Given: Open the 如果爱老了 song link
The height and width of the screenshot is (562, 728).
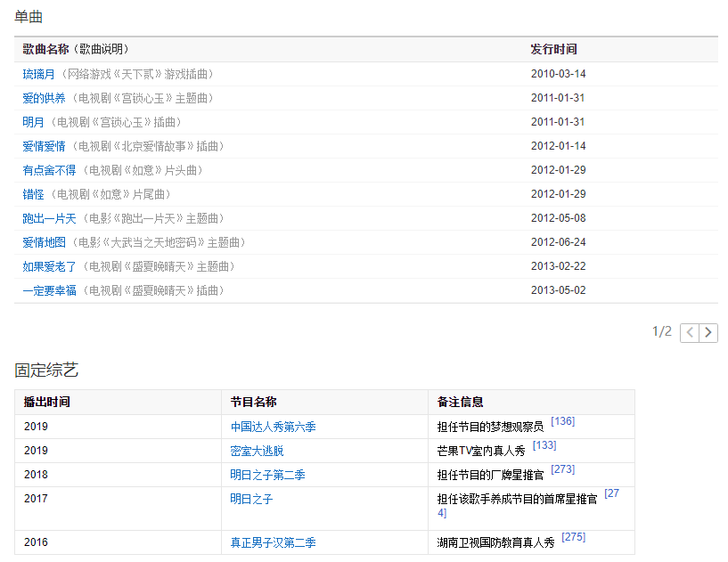Looking at the screenshot, I should click(x=49, y=266).
